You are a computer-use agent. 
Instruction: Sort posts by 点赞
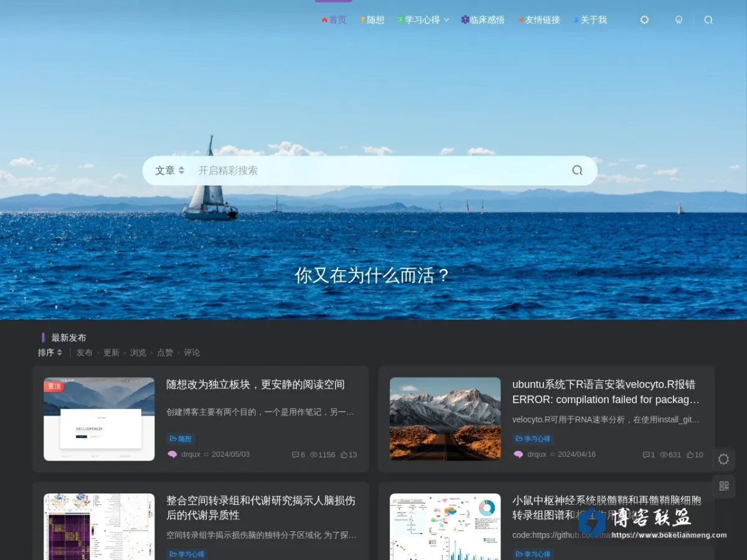[x=165, y=353]
